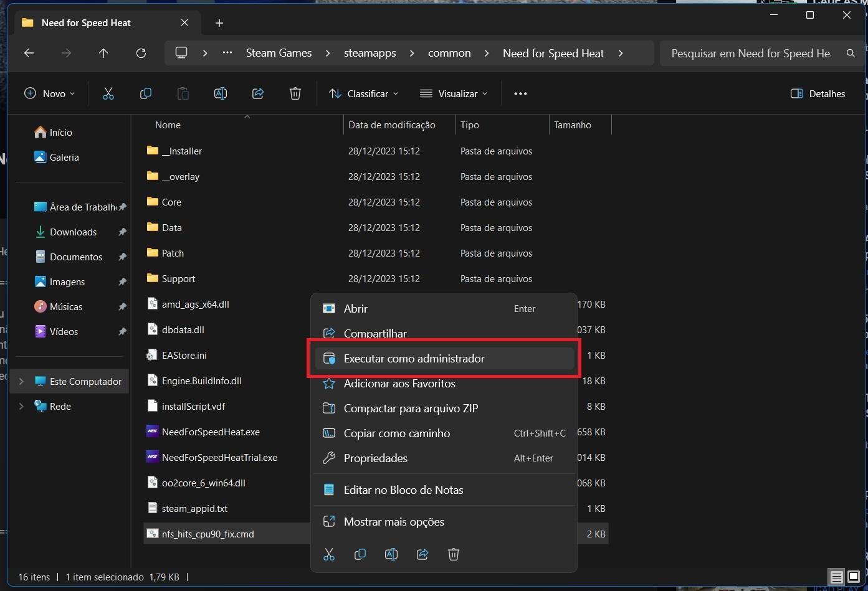This screenshot has width=868, height=591.
Task: Click the Share icon in the context menu
Action: 422,554
